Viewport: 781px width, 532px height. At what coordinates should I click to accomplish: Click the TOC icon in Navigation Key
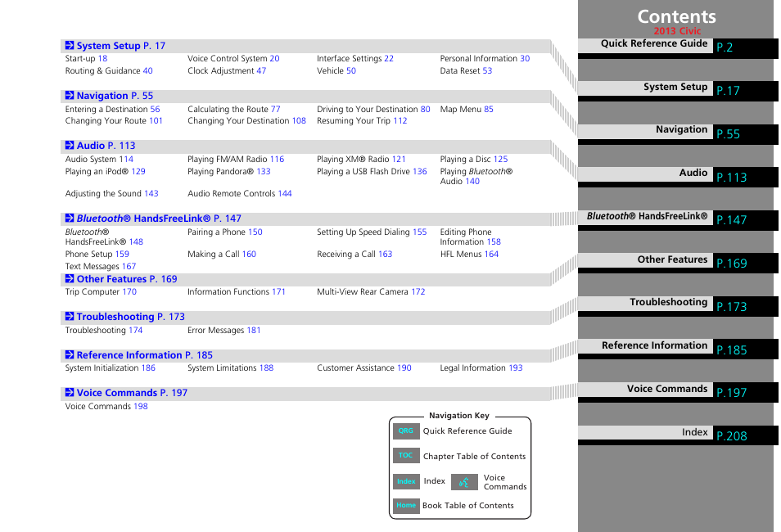click(x=406, y=455)
